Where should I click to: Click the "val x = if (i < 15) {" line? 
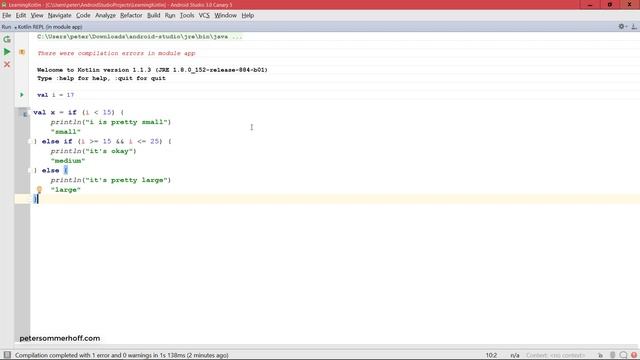coord(78,112)
